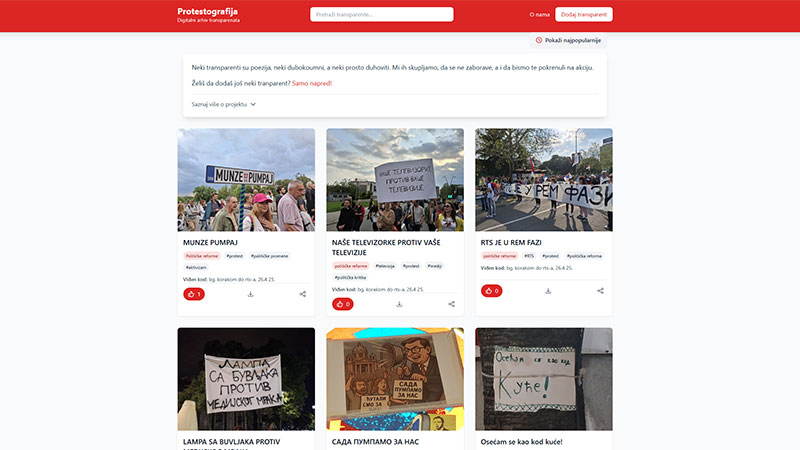Screen dimensions: 800x450
Task: Focus the Pretraži transparente search field
Action: tap(382, 14)
